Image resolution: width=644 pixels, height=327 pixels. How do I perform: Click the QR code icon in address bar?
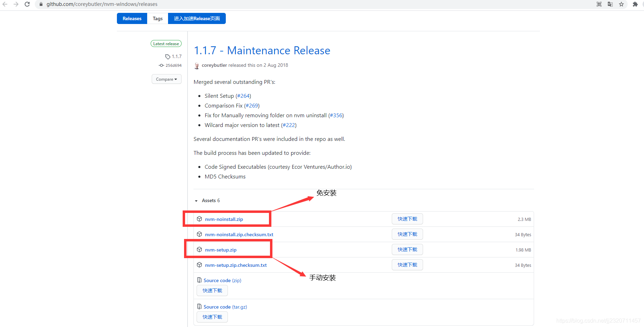(x=599, y=4)
